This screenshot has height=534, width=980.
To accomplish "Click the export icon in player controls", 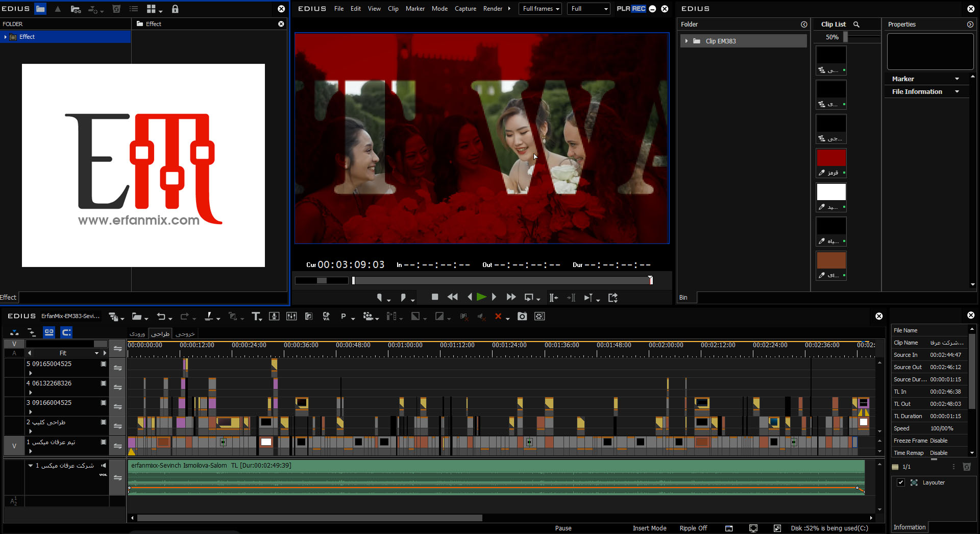I will (x=613, y=298).
